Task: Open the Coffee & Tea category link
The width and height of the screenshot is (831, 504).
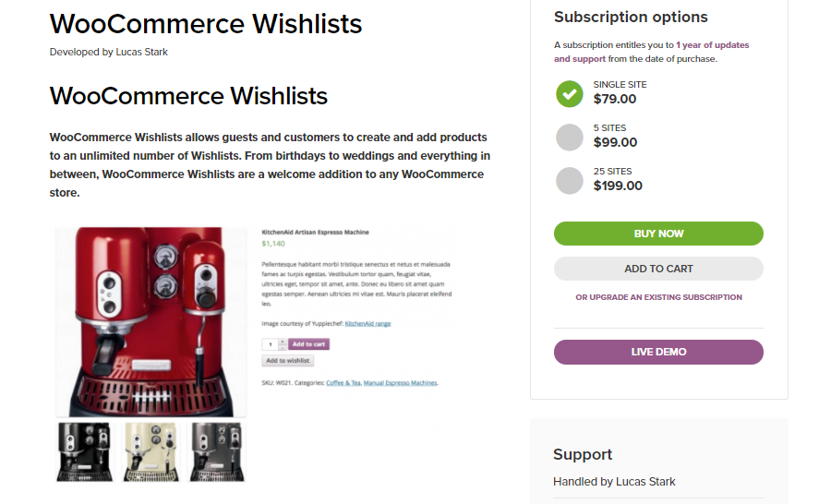Action: [x=343, y=382]
